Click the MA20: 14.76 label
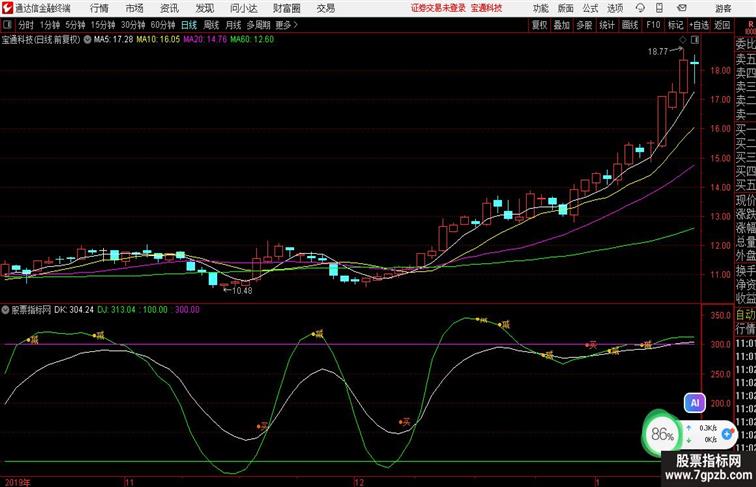This screenshot has width=756, height=487. pos(205,40)
